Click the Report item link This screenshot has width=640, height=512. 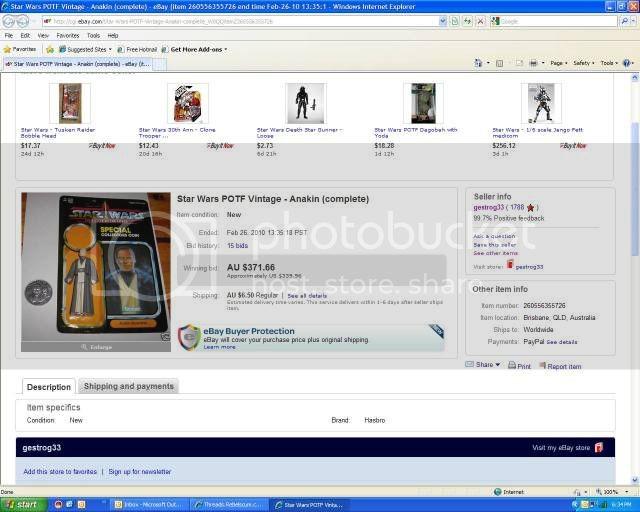click(564, 367)
